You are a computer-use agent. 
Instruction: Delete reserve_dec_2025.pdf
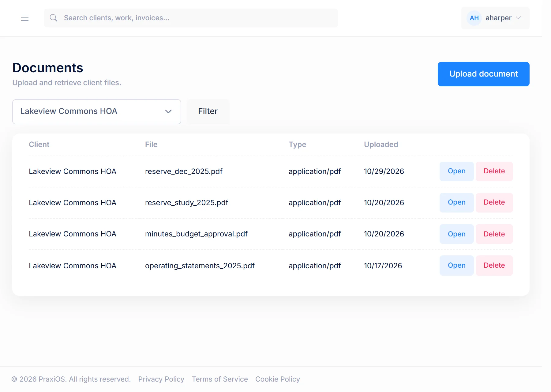tap(494, 171)
